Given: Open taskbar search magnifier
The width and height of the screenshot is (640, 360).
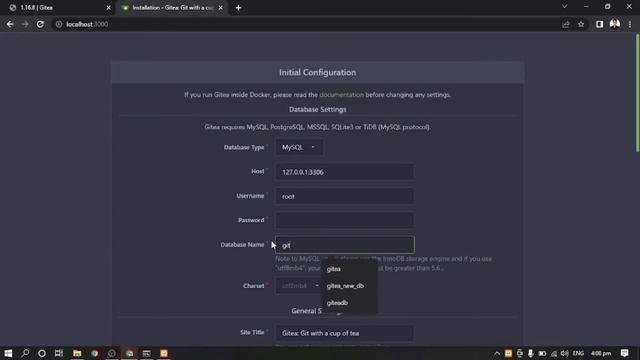Looking at the screenshot, I should pyautogui.click(x=25, y=353).
